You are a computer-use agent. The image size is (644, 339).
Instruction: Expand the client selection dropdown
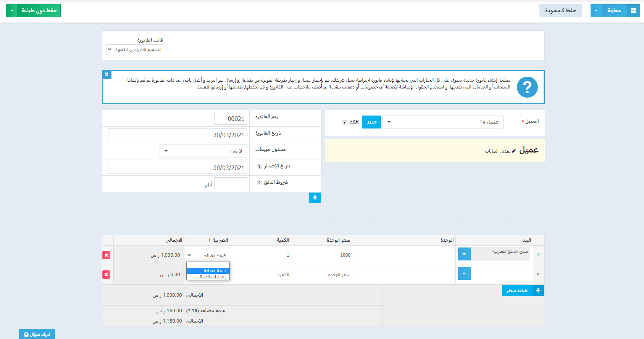tap(389, 122)
